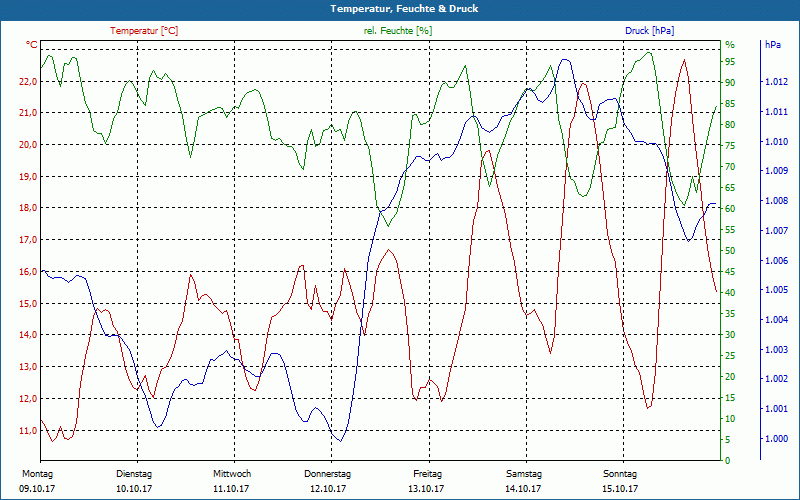800x500 pixels.
Task: Click humidity axis value '70'
Action: tap(730, 167)
